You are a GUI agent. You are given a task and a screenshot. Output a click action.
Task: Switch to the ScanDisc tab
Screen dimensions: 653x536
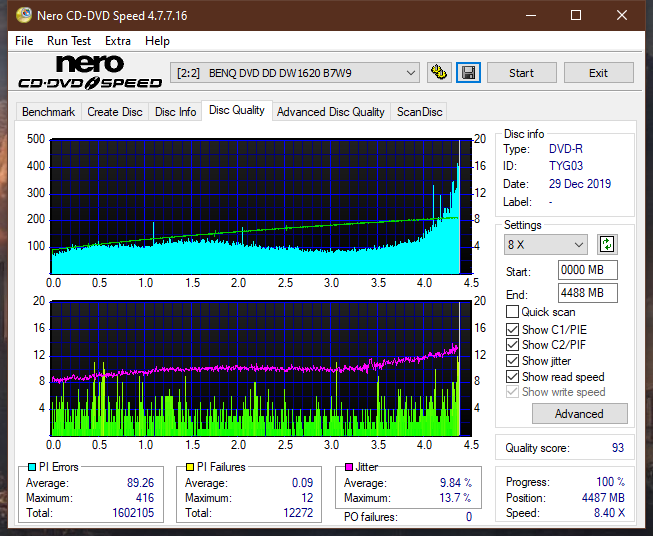coord(419,112)
